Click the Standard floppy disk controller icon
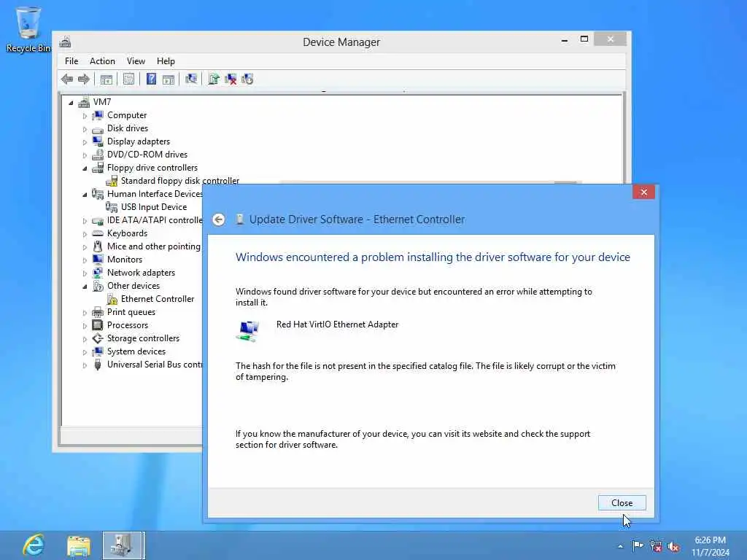This screenshot has width=747, height=560. pyautogui.click(x=112, y=181)
